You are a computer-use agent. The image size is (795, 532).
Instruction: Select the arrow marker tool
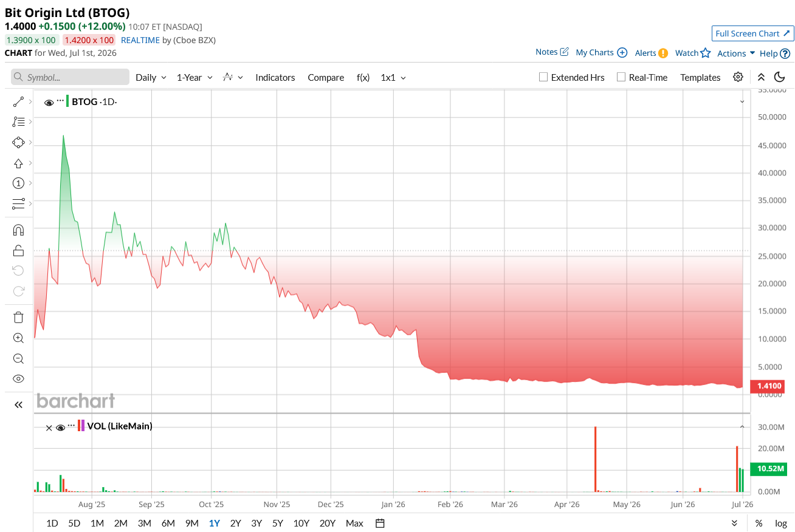pos(18,163)
